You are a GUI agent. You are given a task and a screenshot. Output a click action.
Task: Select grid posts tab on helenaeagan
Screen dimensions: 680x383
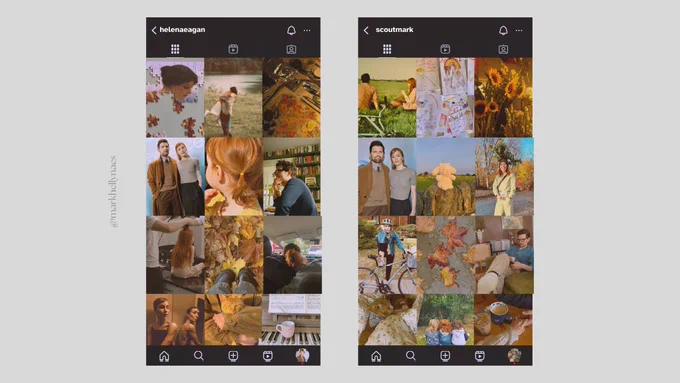[x=175, y=49]
